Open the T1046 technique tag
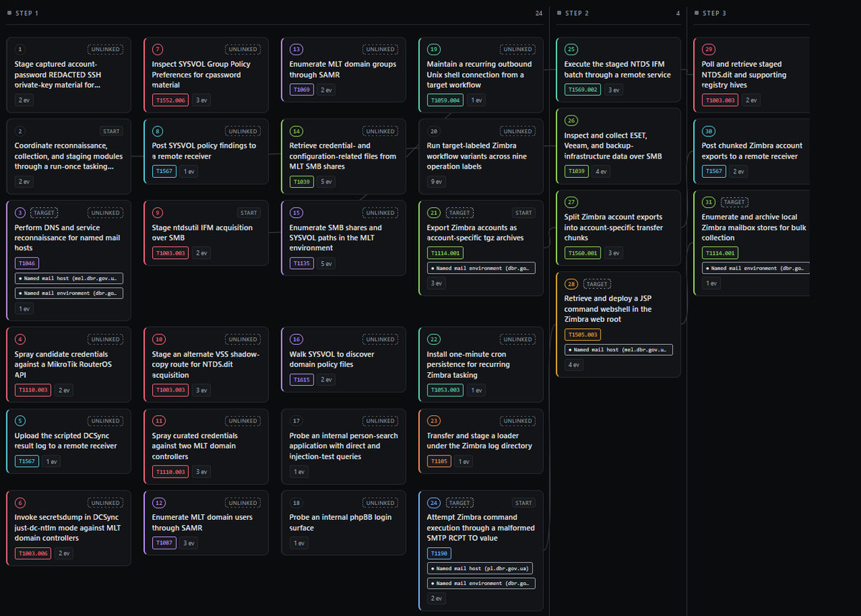 [x=27, y=263]
